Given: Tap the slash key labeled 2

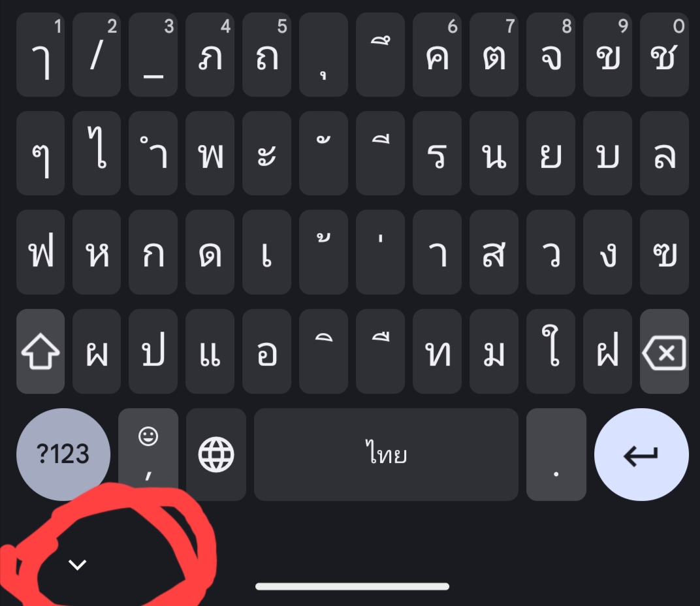Looking at the screenshot, I should coord(97,54).
